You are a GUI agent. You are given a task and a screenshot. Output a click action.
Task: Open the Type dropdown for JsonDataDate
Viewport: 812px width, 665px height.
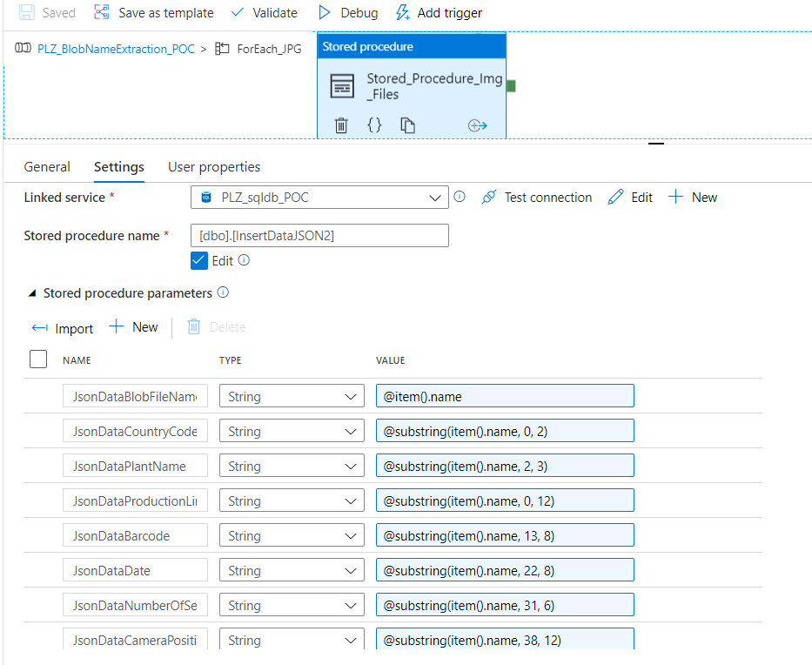350,569
